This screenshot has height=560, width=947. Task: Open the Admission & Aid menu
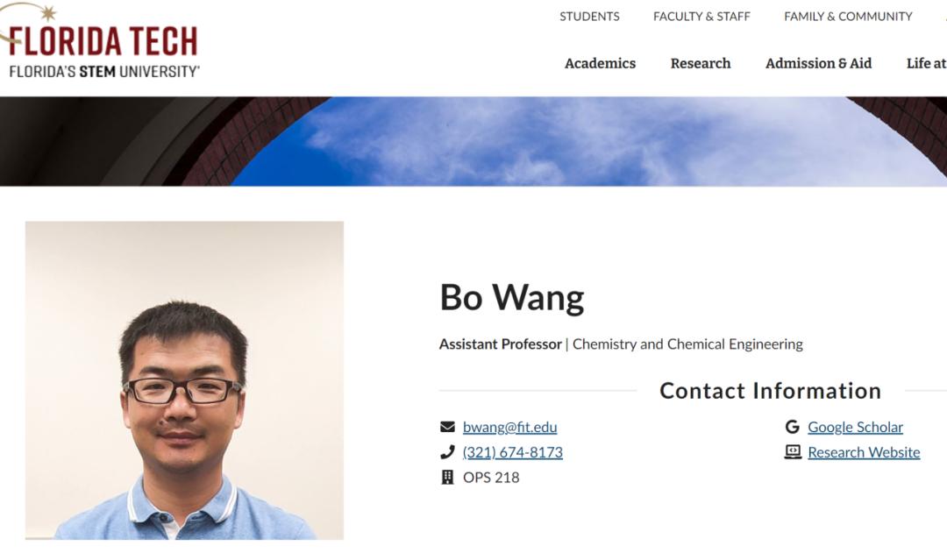818,63
